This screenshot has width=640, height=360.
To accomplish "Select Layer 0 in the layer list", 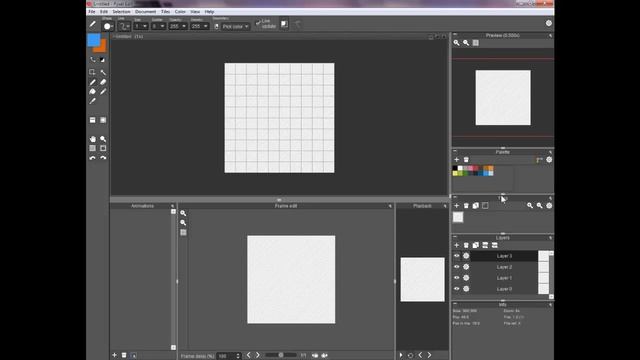I will tap(504, 289).
